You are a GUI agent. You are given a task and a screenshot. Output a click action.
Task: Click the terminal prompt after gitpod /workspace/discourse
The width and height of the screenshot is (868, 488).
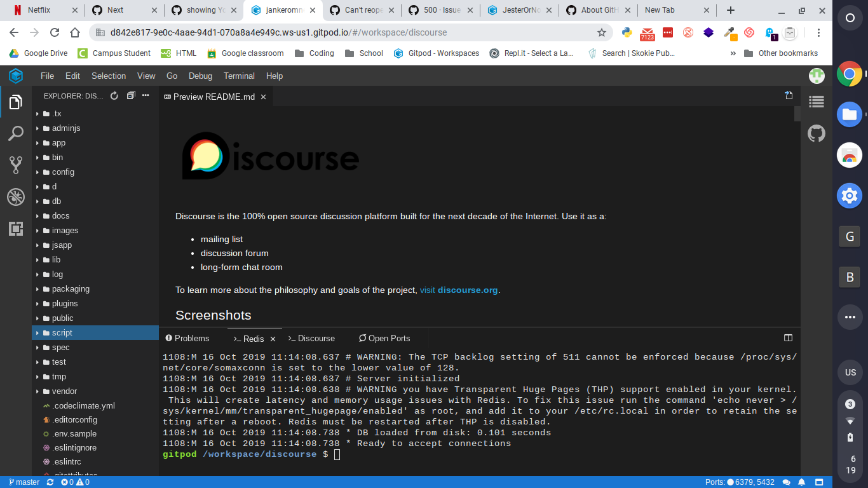click(337, 454)
